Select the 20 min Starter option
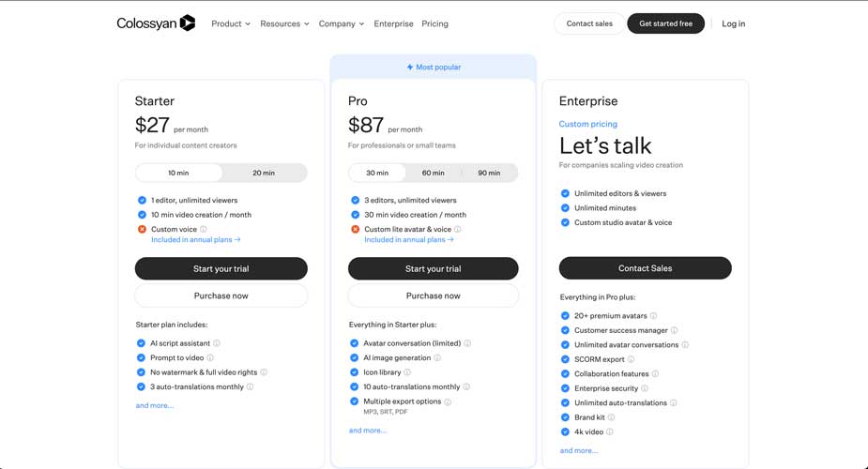Viewport: 868px width, 469px height. coord(264,173)
